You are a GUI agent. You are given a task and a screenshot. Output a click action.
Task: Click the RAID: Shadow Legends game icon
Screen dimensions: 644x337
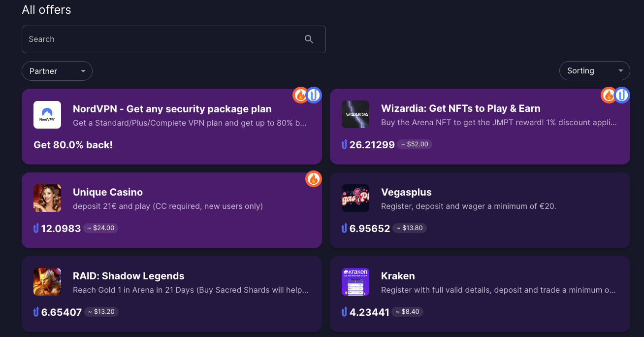pyautogui.click(x=47, y=282)
